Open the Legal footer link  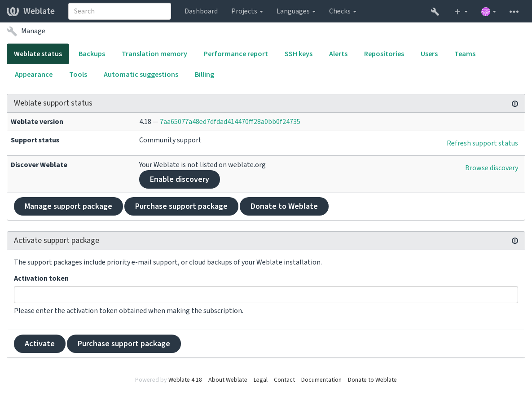coord(260,379)
